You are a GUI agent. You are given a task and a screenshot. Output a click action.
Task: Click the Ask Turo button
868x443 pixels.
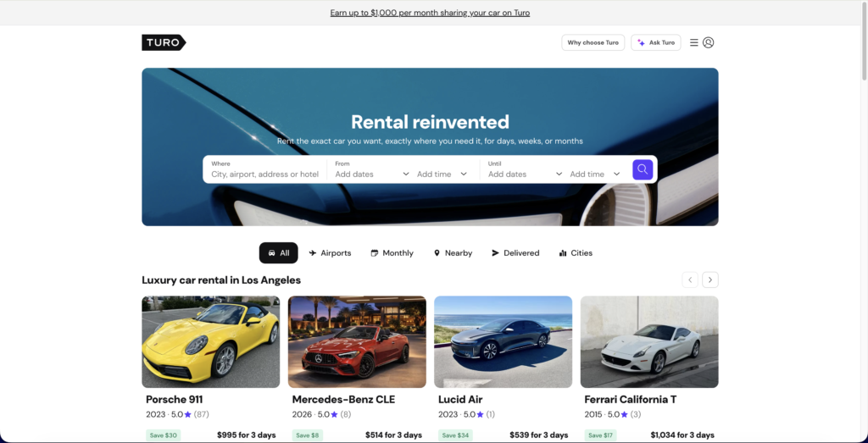(656, 42)
